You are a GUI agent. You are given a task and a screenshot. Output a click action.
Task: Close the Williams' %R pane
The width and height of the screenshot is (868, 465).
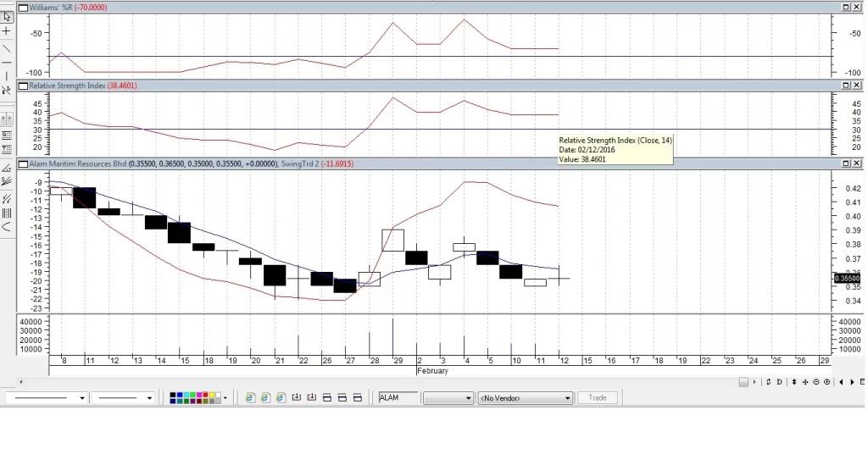click(x=856, y=7)
